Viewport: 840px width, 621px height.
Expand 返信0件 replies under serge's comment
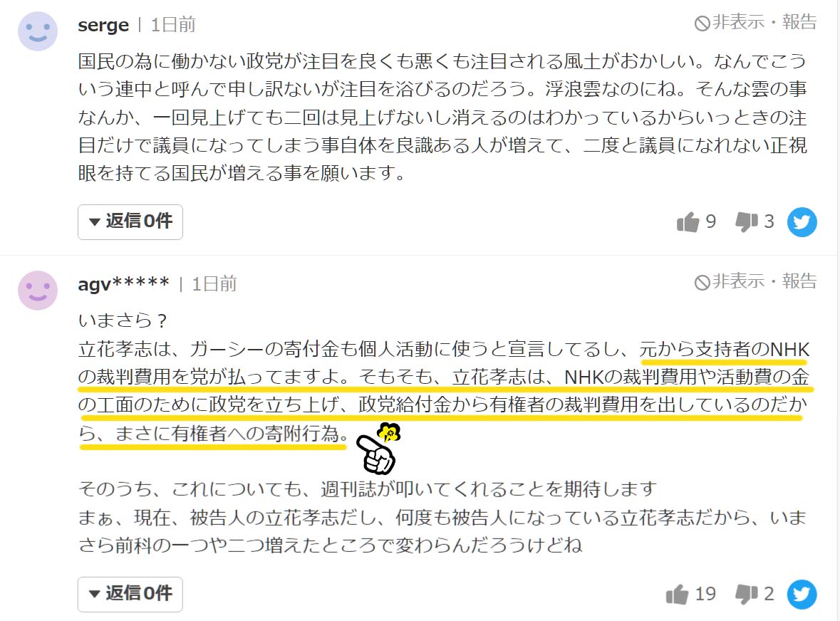[130, 221]
